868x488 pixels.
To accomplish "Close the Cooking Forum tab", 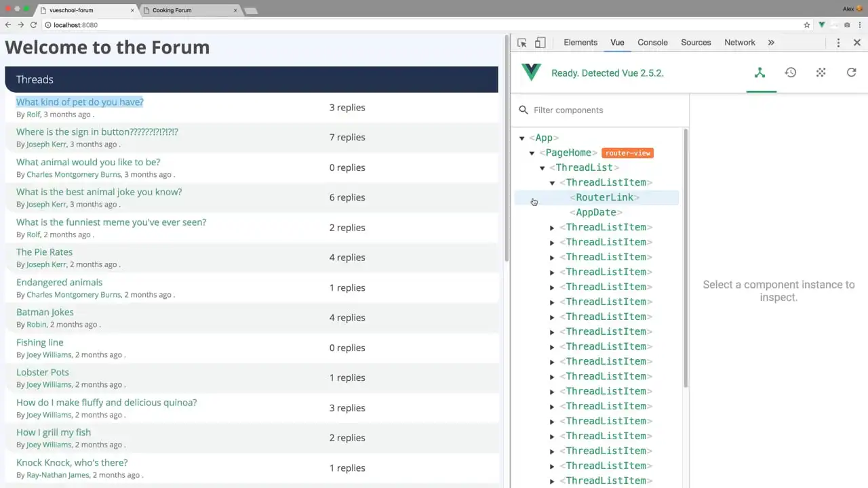I will point(235,10).
